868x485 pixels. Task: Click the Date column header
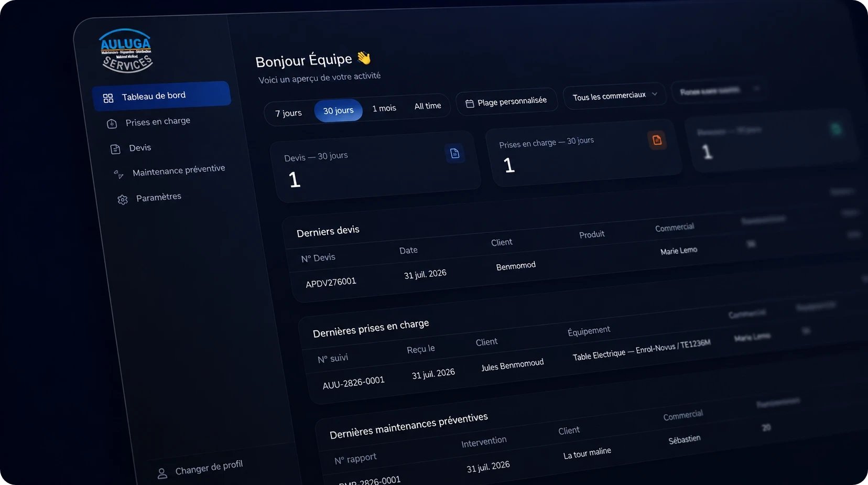[408, 251]
